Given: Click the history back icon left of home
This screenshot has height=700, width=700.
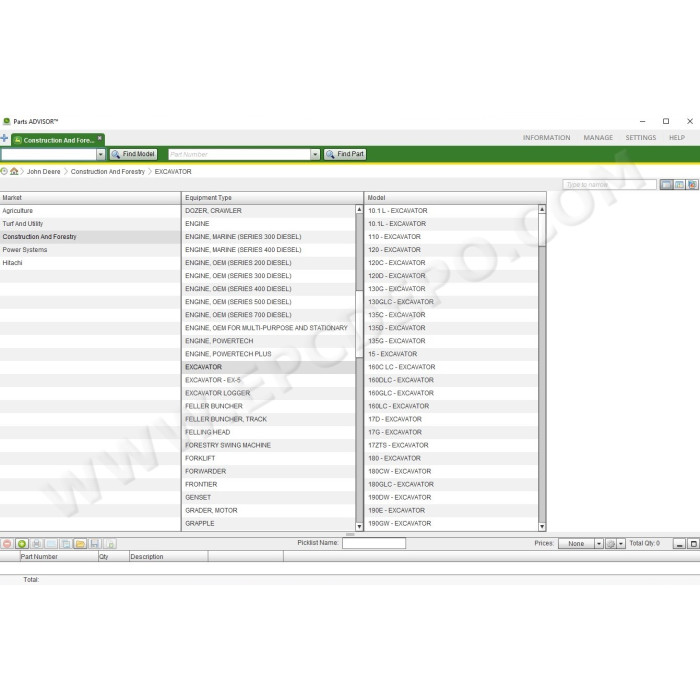Looking at the screenshot, I should point(4,171).
